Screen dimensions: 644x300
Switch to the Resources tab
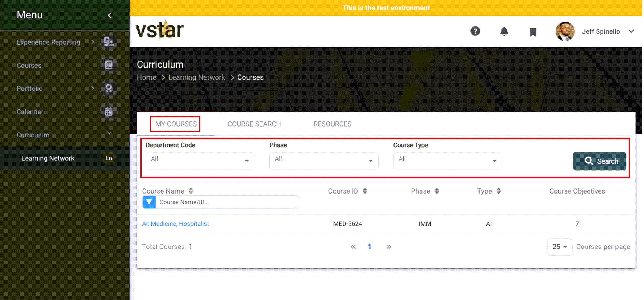click(332, 124)
